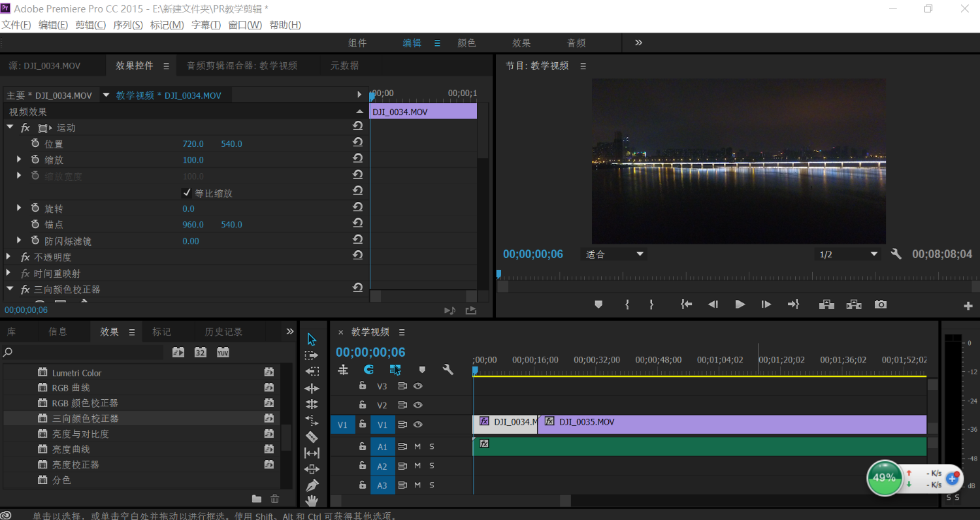Reset the 位置 parameter

pyautogui.click(x=357, y=142)
